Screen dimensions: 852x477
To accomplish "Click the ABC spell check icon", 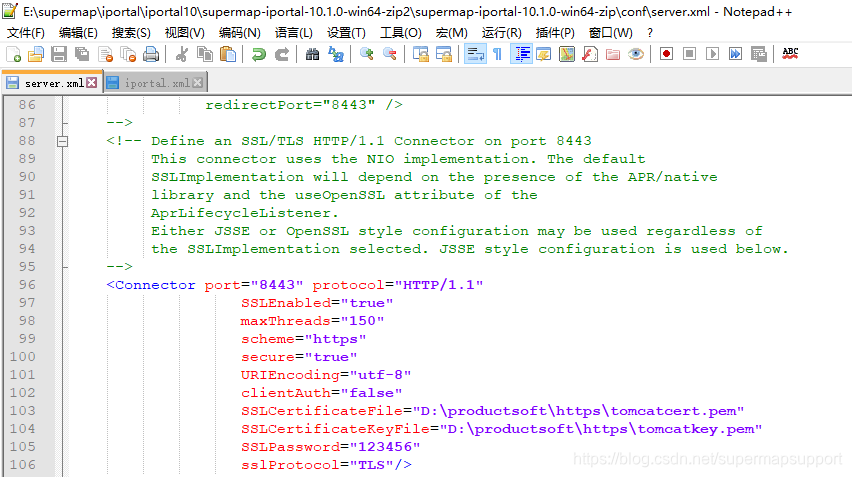I will [x=790, y=54].
